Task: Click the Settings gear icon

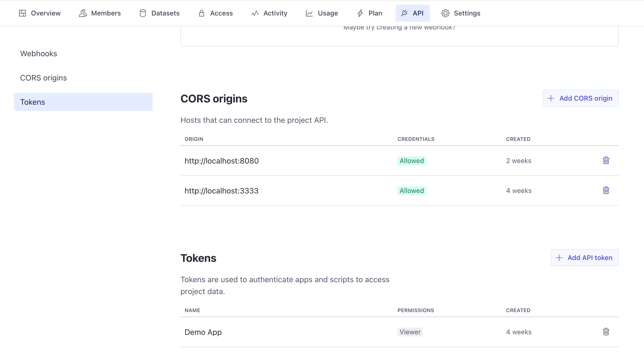Action: pos(445,13)
